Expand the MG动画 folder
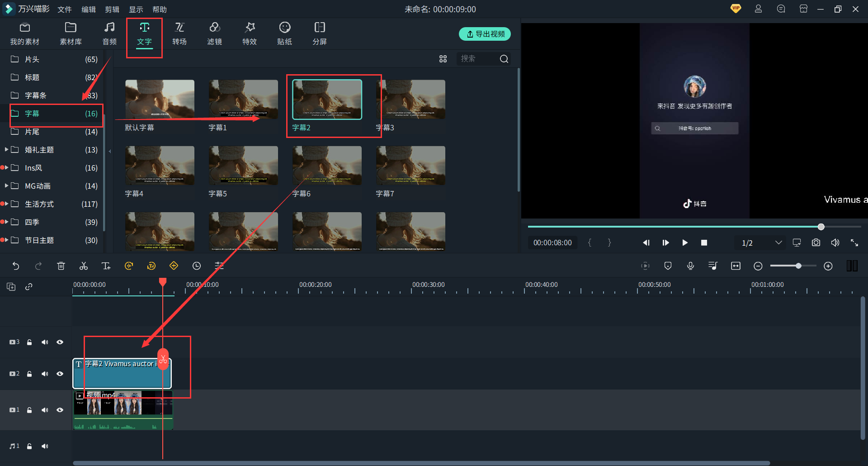868x466 pixels. tap(6, 185)
